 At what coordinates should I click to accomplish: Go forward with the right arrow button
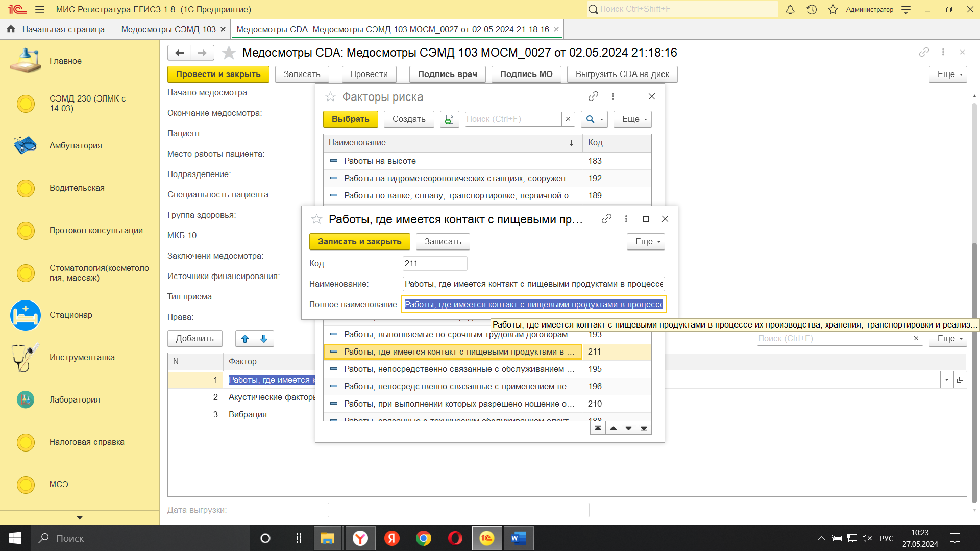[203, 53]
